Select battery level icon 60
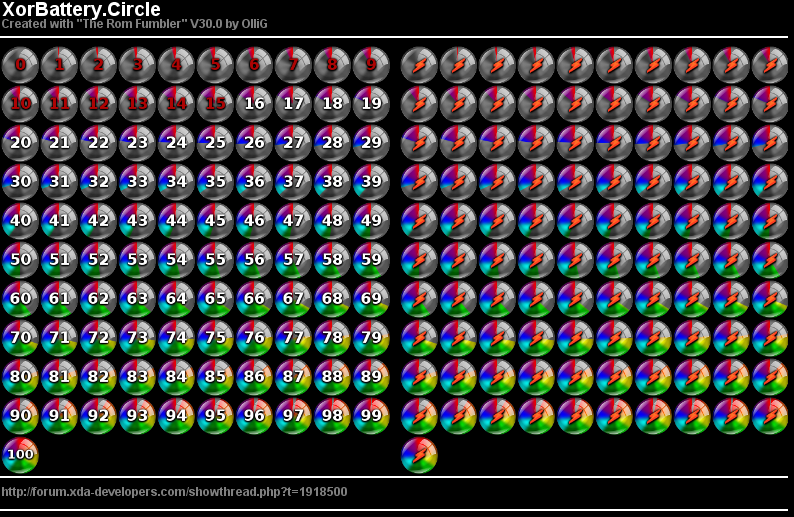The width and height of the screenshot is (794, 517). point(20,299)
